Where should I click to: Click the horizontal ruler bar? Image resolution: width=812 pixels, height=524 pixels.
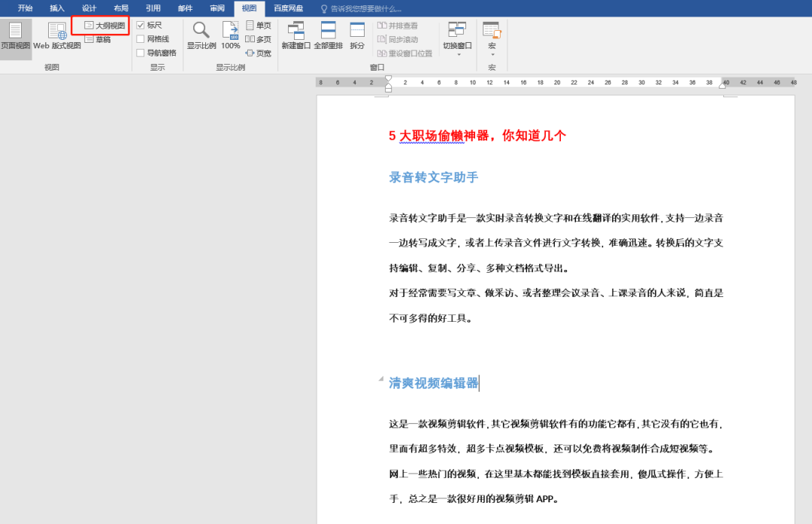point(556,83)
